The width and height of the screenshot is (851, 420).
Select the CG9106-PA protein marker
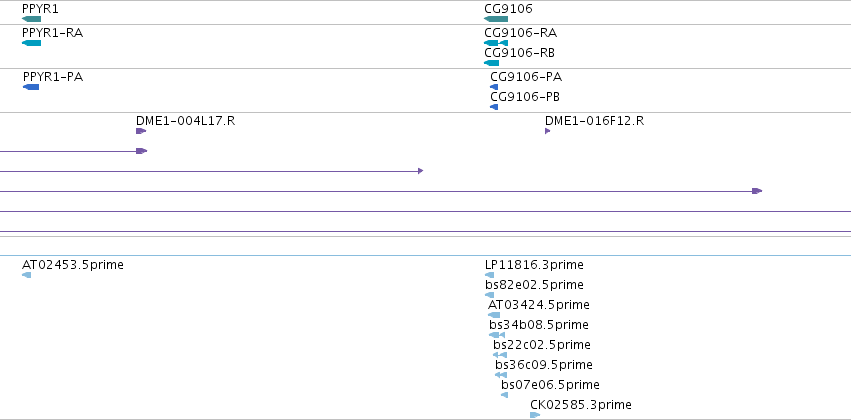click(494, 87)
